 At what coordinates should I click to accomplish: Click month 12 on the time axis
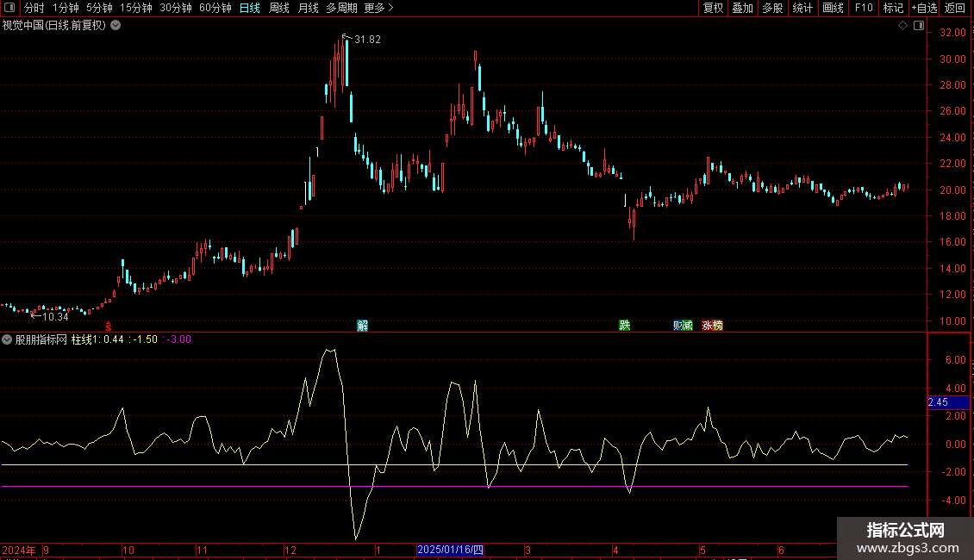pos(290,550)
